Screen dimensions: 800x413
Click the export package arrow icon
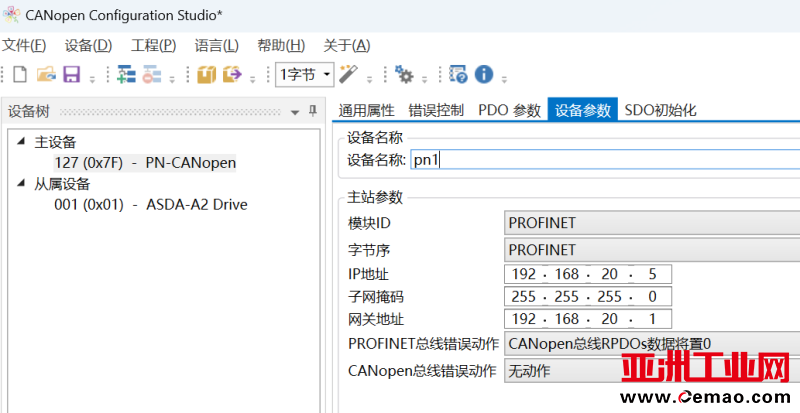click(x=233, y=75)
